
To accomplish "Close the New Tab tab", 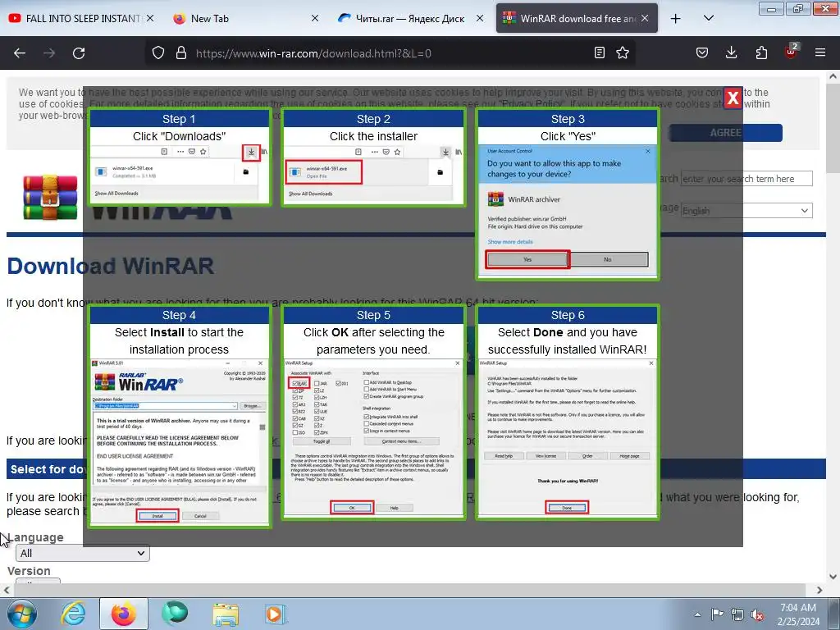I will point(315,18).
